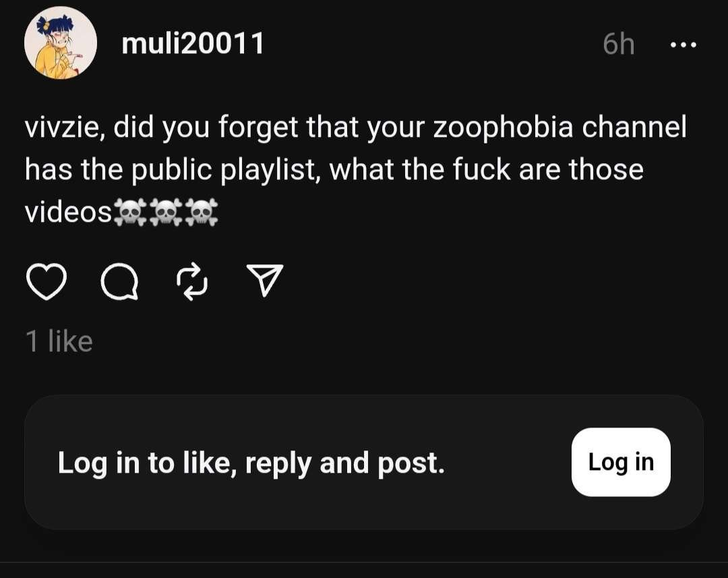Open replies via the comment bubble icon
The width and height of the screenshot is (728, 578).
click(x=120, y=281)
